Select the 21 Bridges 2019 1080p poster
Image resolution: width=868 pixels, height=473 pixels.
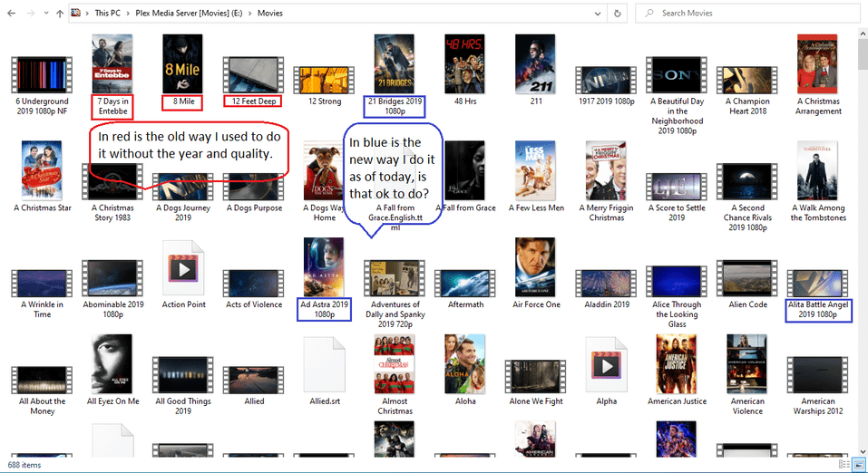point(395,64)
